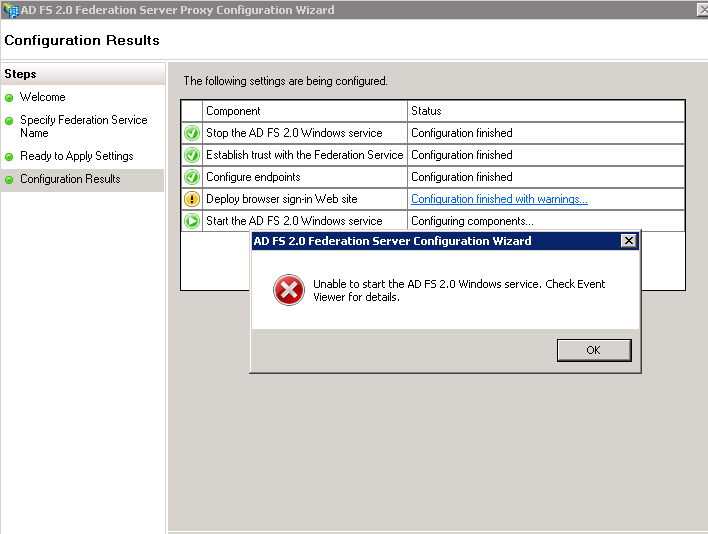708x534 pixels.
Task: Click the 'Configuring components...' status cell
Action: click(546, 221)
